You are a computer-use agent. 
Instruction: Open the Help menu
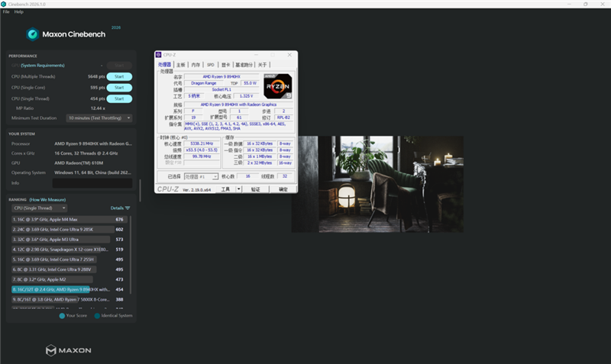tap(18, 11)
